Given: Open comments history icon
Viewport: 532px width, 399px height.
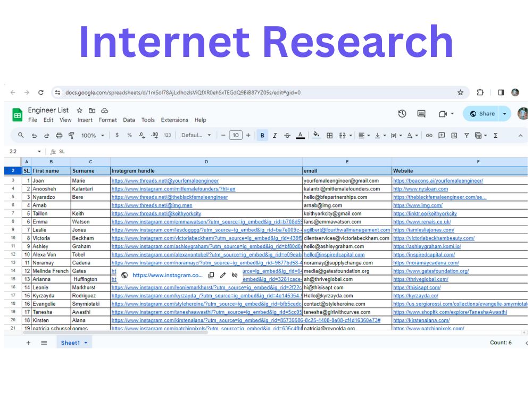Looking at the screenshot, I should coord(421,114).
